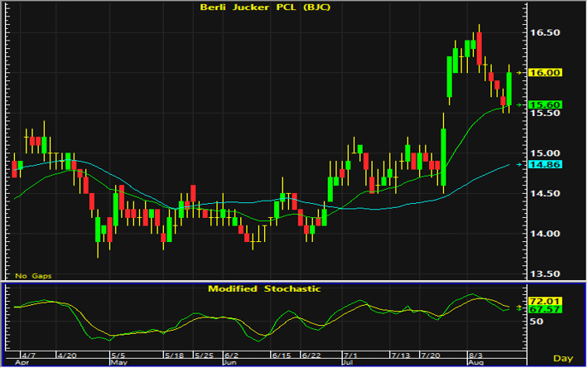Click the 7/20 date marker
The width and height of the screenshot is (588, 368).
(x=430, y=356)
